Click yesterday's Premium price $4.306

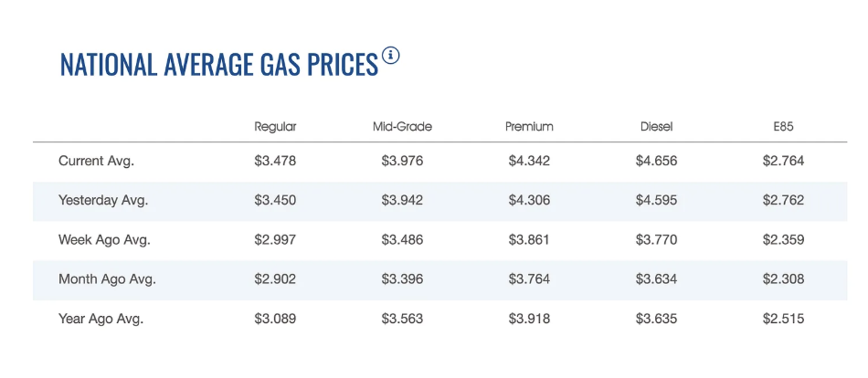pos(529,200)
